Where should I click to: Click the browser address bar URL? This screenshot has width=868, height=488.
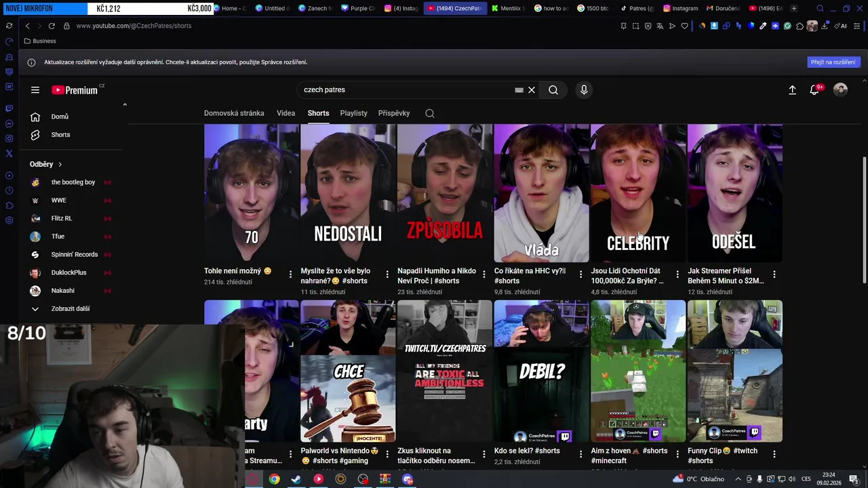[134, 26]
